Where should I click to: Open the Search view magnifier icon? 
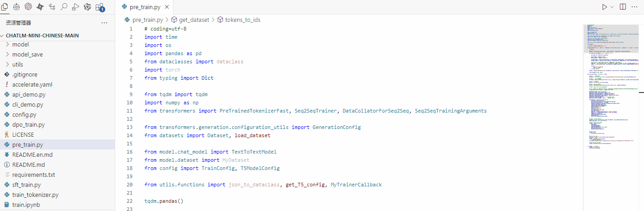(64, 6)
